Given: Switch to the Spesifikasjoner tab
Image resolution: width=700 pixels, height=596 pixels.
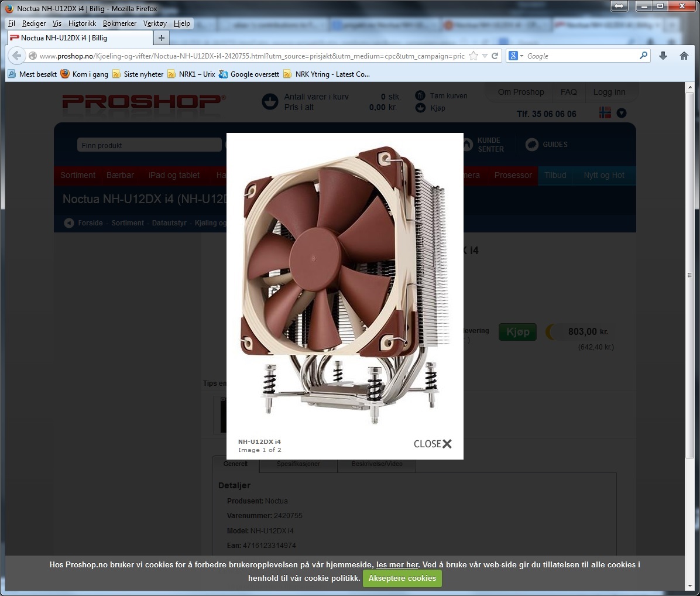Looking at the screenshot, I should tap(298, 464).
